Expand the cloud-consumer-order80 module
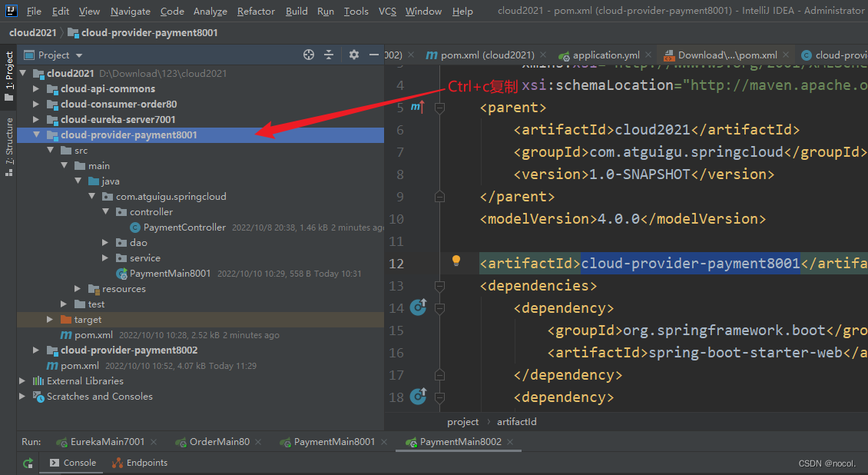Screen dimensions: 868x475 tap(36, 104)
